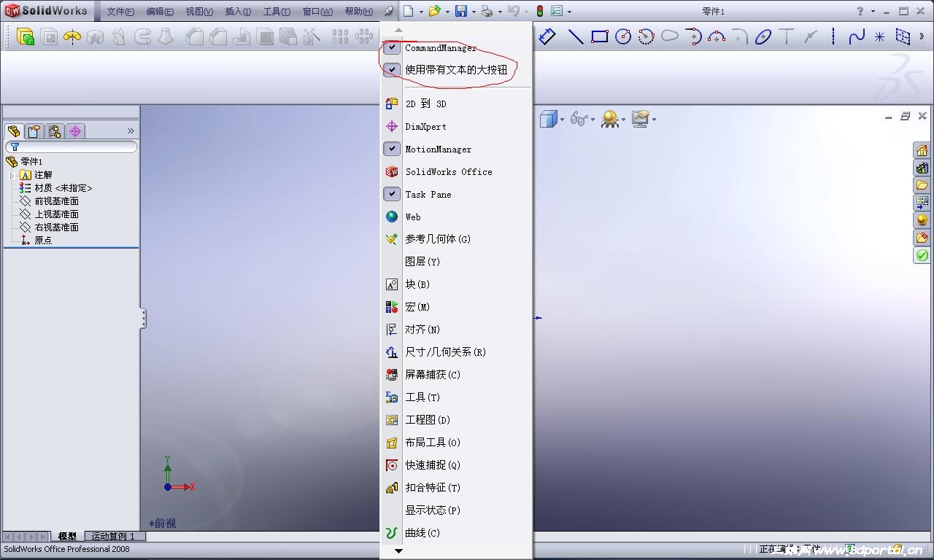Select the Centerline sketch tool
The width and height of the screenshot is (934, 560).
(833, 36)
